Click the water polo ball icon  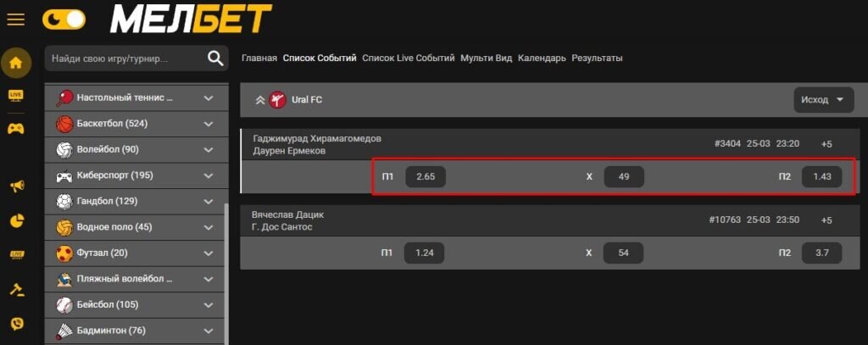click(x=64, y=227)
